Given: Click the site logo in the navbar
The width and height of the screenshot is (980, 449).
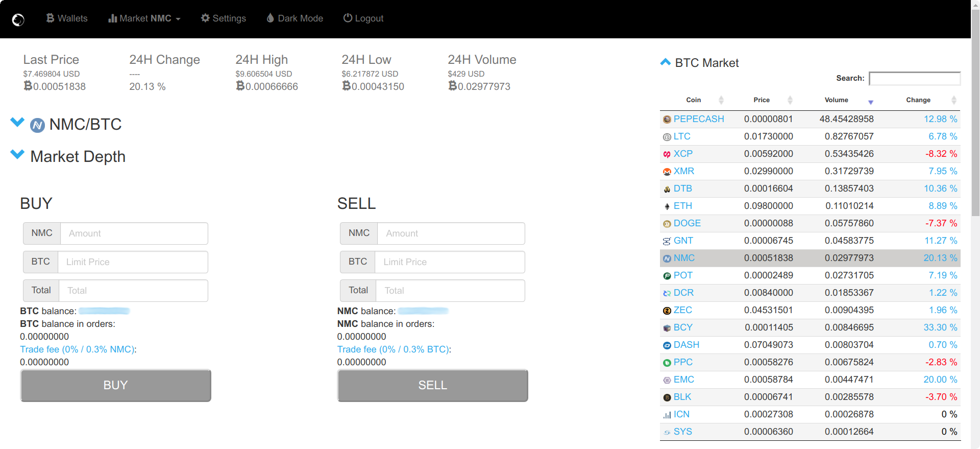Looking at the screenshot, I should pyautogui.click(x=18, y=20).
